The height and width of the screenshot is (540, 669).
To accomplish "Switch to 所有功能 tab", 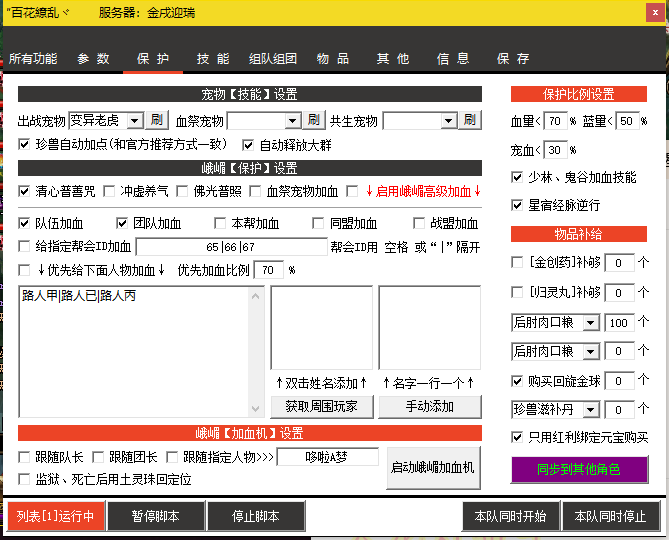I will (33, 58).
